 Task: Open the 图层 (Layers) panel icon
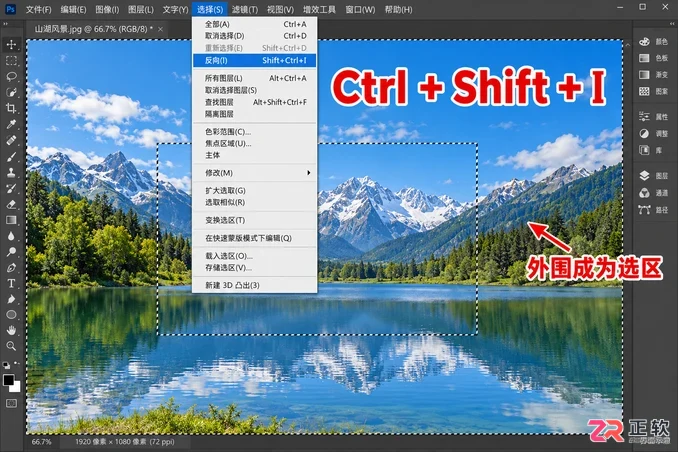[644, 176]
